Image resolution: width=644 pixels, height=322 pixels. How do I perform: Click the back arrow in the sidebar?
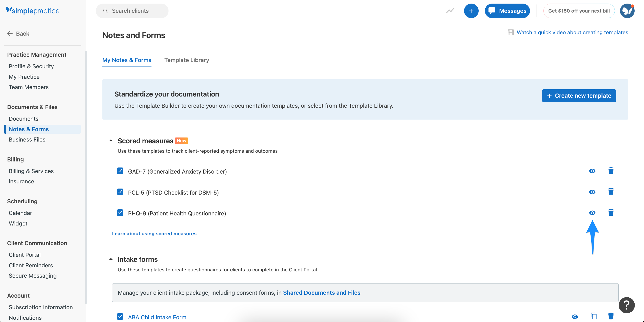(x=10, y=33)
